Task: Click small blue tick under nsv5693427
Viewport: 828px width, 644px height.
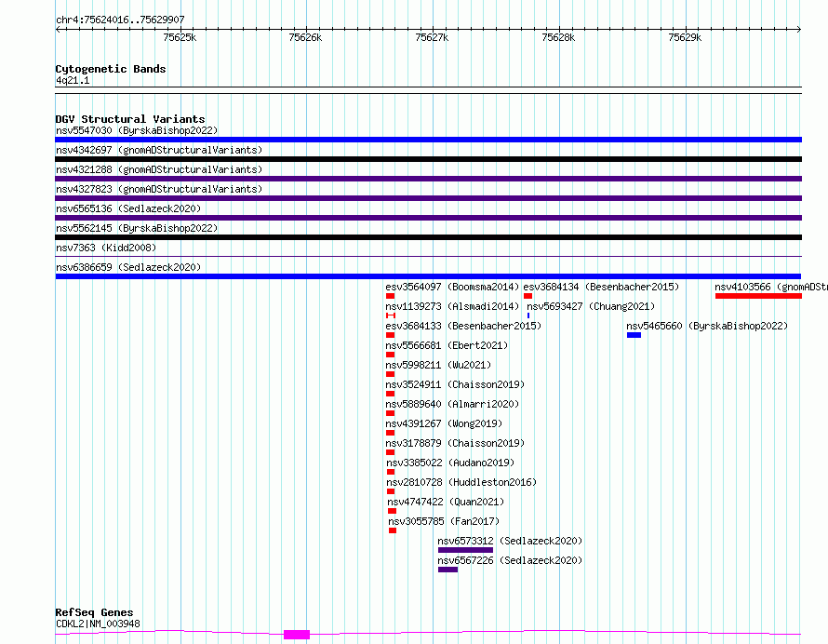Action: coord(528,315)
